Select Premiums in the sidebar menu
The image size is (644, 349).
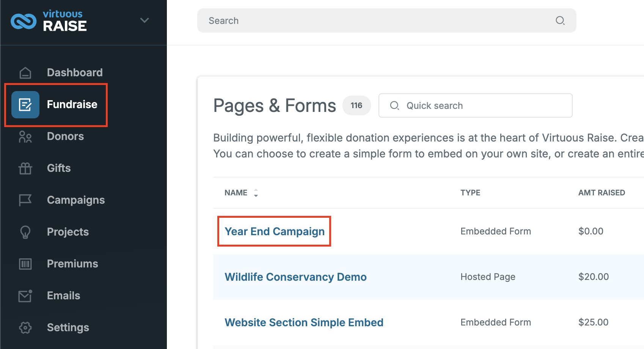point(72,264)
